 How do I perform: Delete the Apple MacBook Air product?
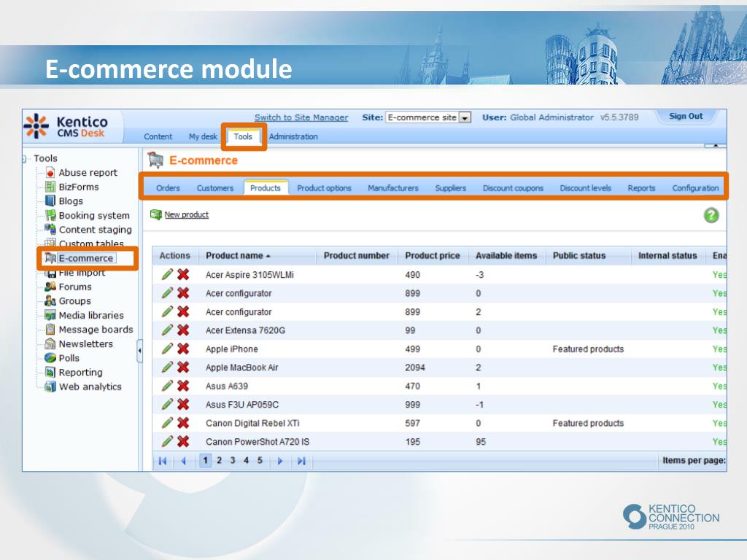183,367
